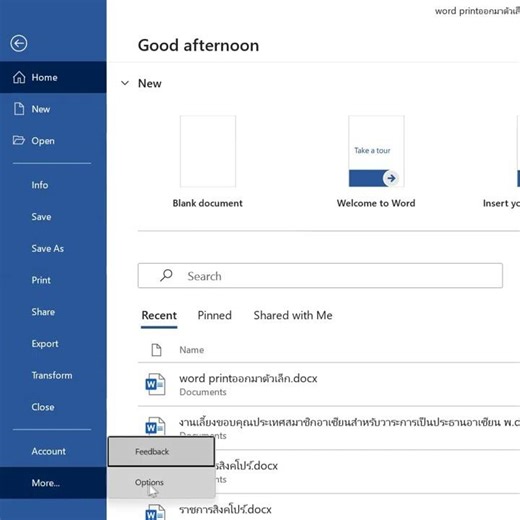Close the document via sidebar Close

[43, 407]
